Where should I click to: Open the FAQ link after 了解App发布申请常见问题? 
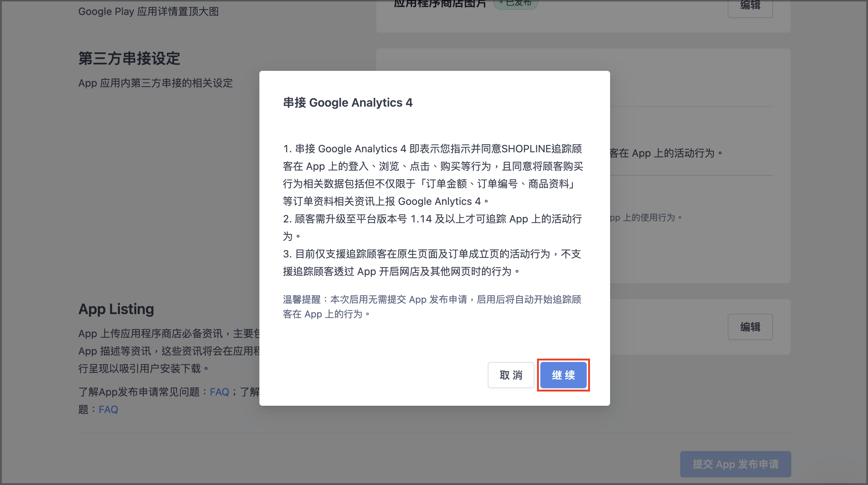pyautogui.click(x=220, y=392)
